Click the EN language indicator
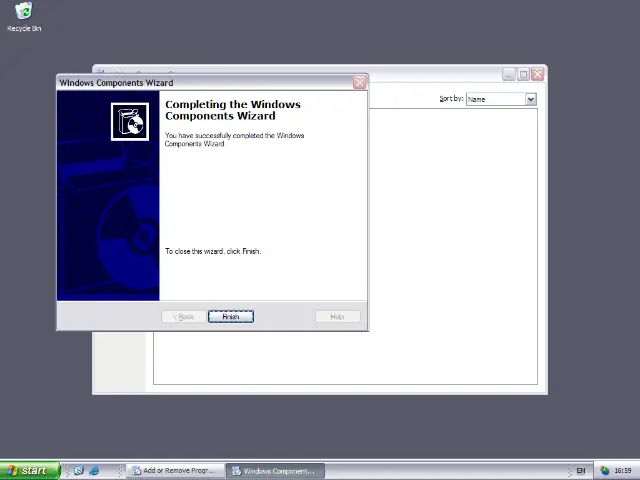Screen dimensions: 640x480 (580, 471)
